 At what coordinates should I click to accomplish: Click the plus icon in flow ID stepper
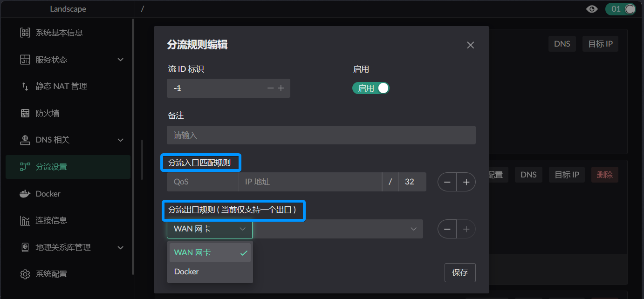click(281, 88)
